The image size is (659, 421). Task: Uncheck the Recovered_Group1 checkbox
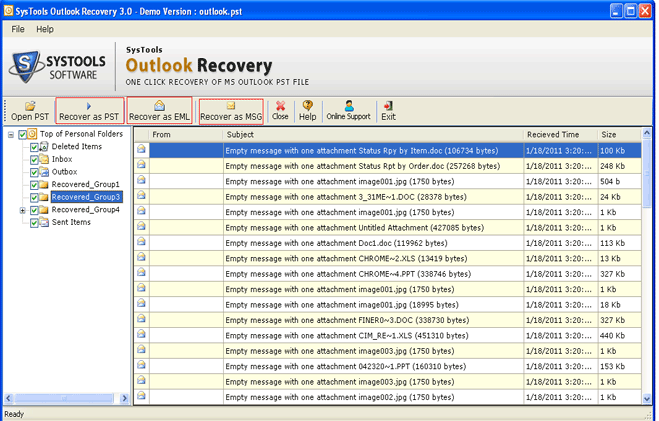(x=34, y=185)
